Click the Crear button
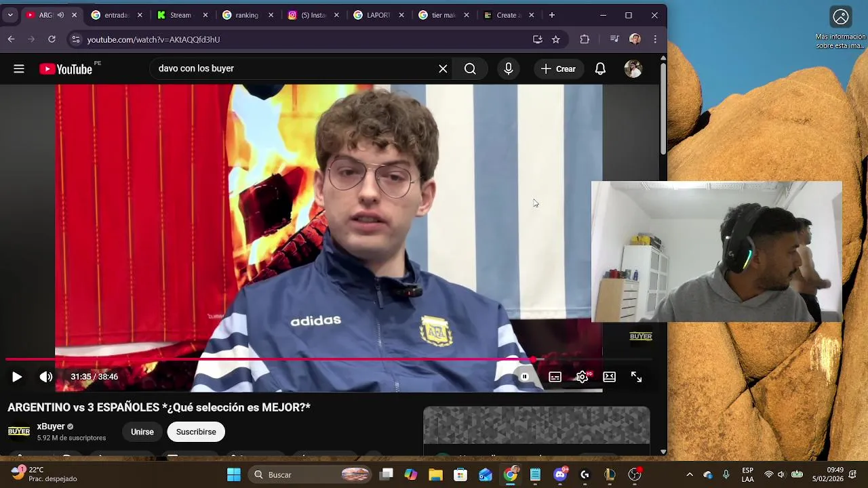 tap(558, 68)
